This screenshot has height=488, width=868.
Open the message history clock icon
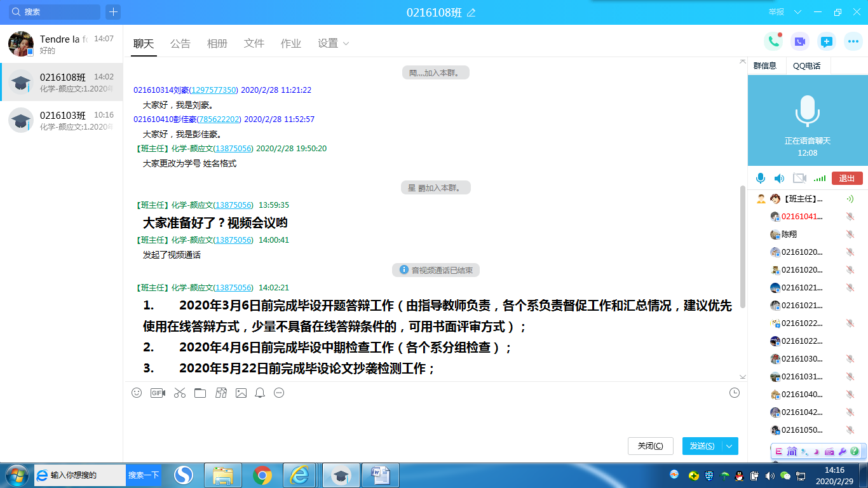pyautogui.click(x=735, y=393)
